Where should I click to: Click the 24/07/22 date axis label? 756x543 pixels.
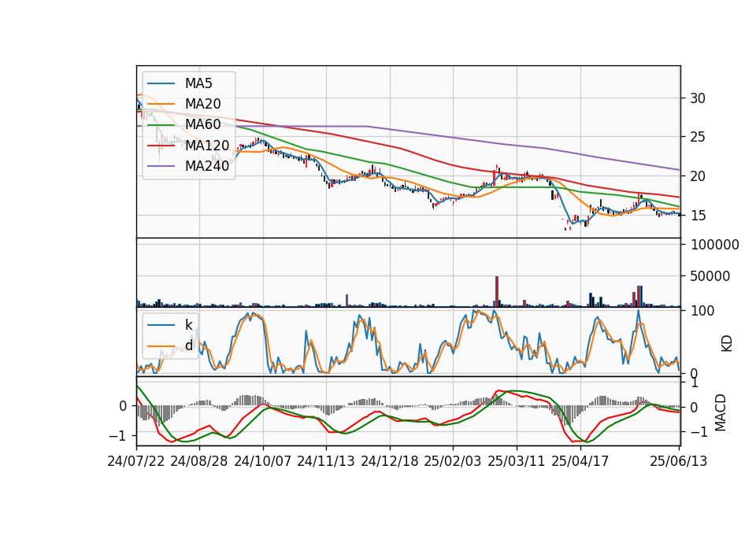coord(136,461)
